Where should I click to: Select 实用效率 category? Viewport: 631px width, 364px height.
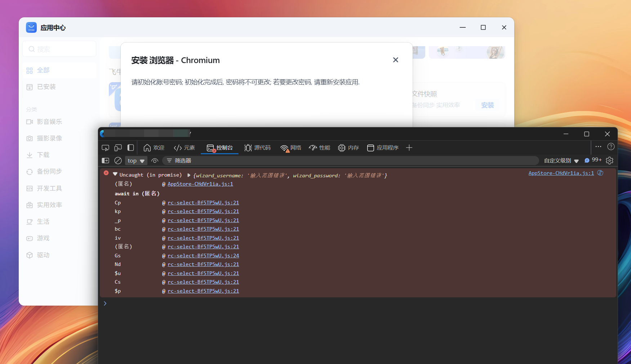click(x=59, y=205)
